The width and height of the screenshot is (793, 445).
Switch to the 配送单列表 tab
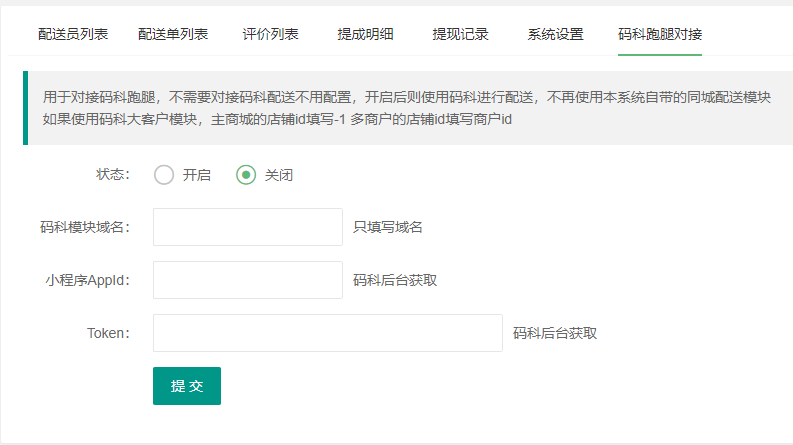pyautogui.click(x=173, y=34)
